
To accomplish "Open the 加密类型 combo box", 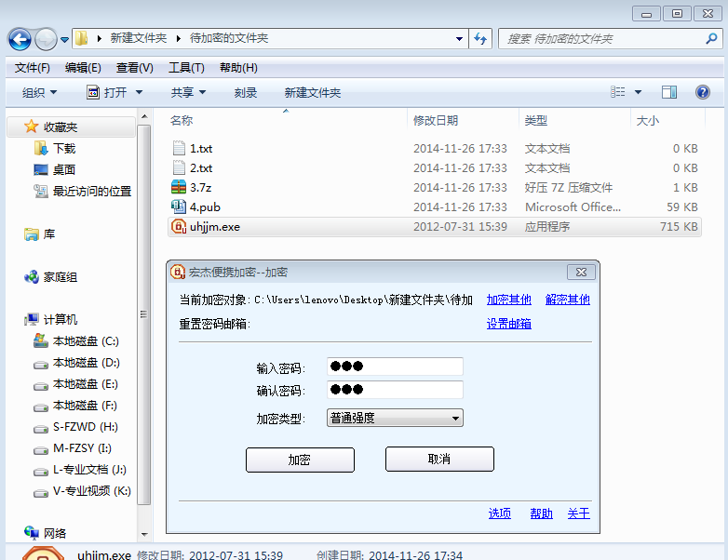I will [x=395, y=418].
